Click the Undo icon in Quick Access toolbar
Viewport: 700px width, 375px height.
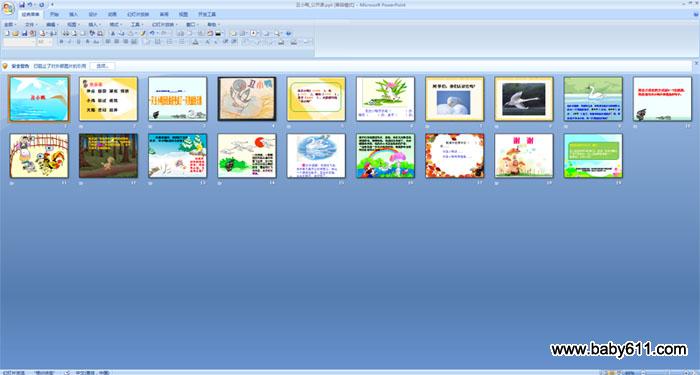[30, 5]
